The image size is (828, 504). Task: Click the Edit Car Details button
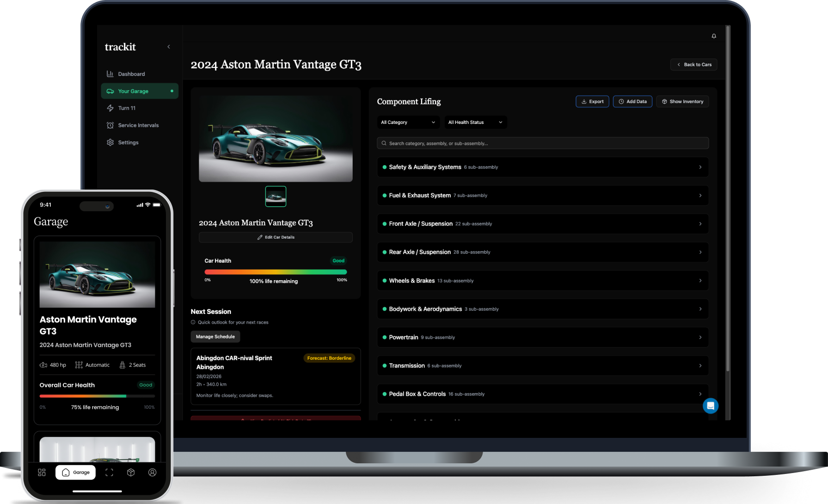(276, 237)
